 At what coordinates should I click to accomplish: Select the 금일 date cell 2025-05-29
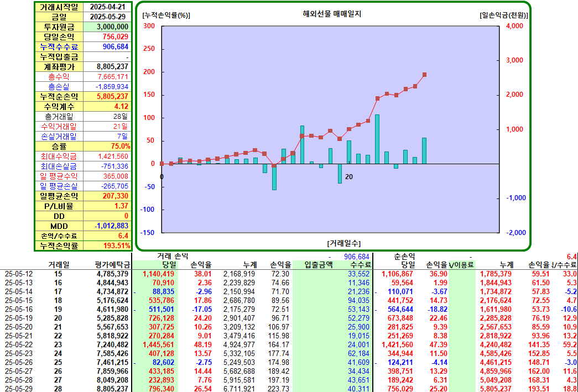tap(107, 17)
